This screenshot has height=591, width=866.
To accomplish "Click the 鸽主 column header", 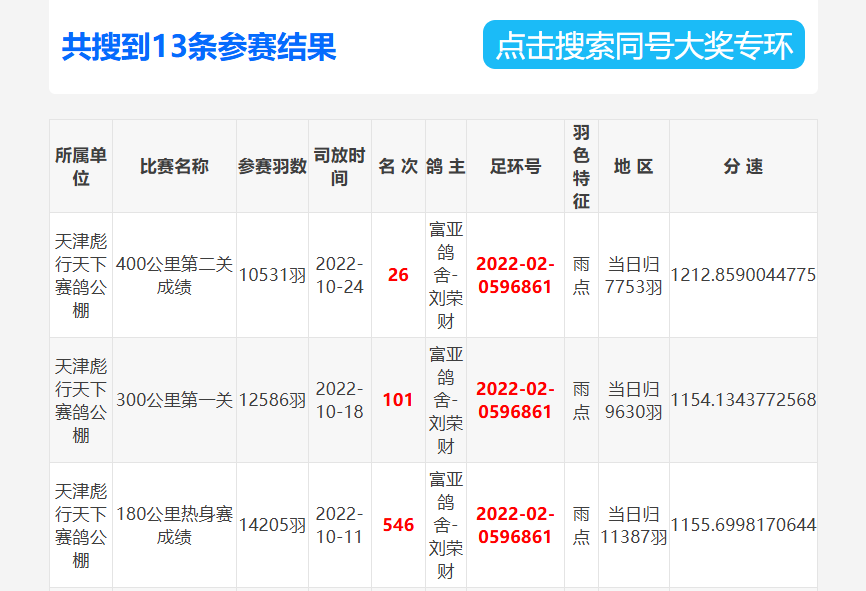I will click(446, 167).
